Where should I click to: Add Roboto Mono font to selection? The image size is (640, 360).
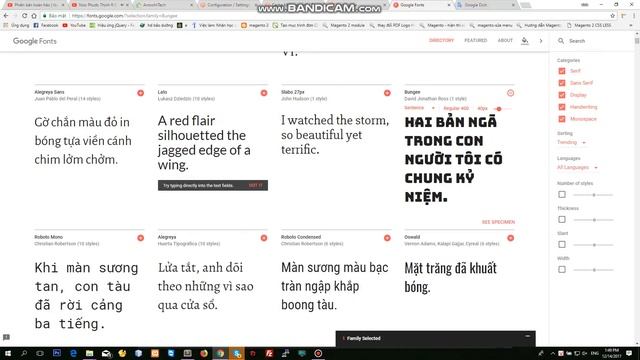pos(140,238)
